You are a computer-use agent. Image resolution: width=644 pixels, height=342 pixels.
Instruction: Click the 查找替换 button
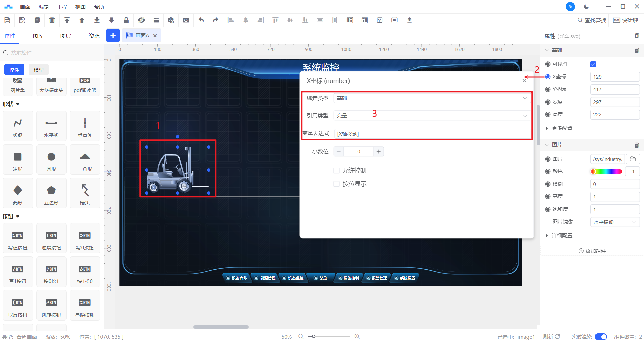point(592,20)
